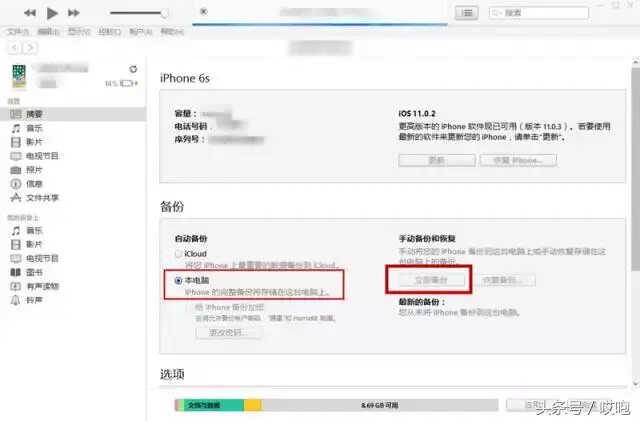Start playback with the Play button
Viewport: 640px width, 421px height.
coord(52,13)
